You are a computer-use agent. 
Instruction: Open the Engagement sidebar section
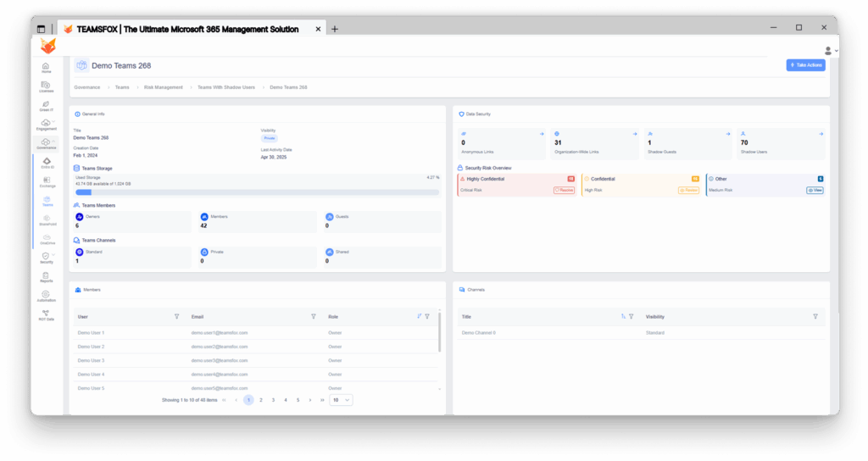pos(46,125)
